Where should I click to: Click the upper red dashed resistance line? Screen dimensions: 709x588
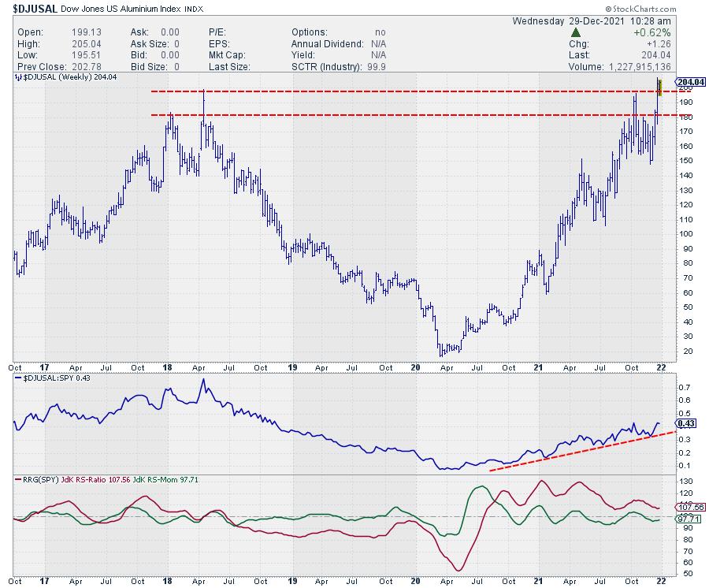pyautogui.click(x=394, y=92)
